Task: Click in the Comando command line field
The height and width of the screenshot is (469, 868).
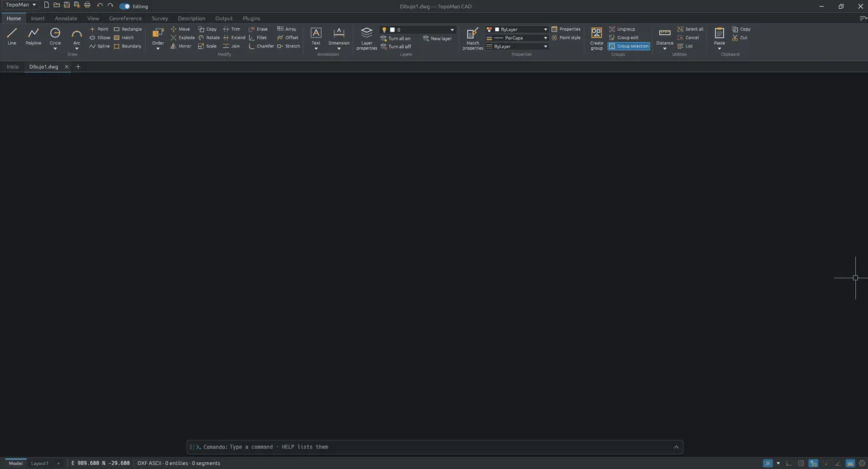Action: pos(434,447)
